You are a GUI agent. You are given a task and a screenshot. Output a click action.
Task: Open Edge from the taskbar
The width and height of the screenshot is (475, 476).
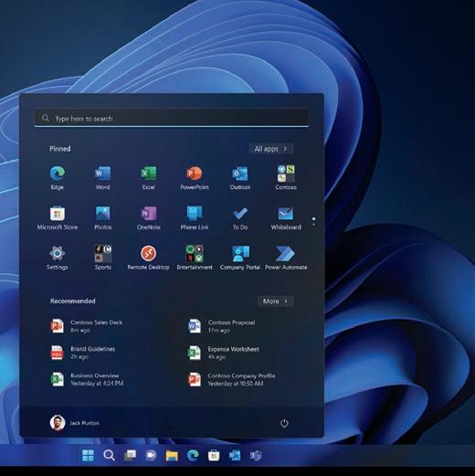[x=193, y=456]
